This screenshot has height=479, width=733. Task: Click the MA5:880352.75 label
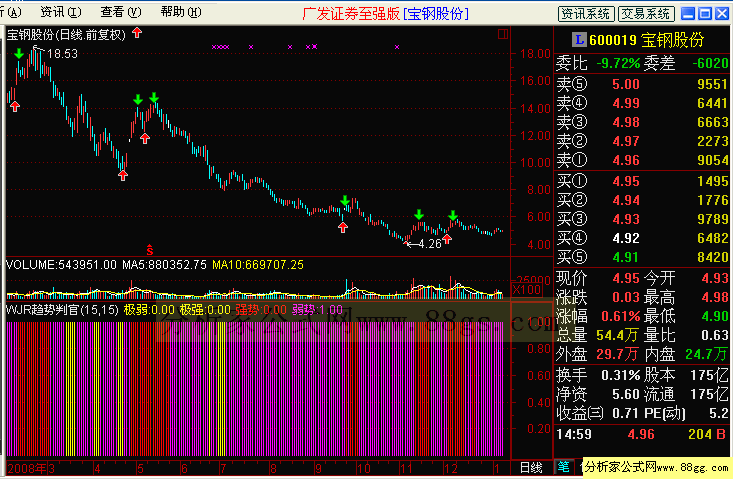point(164,265)
